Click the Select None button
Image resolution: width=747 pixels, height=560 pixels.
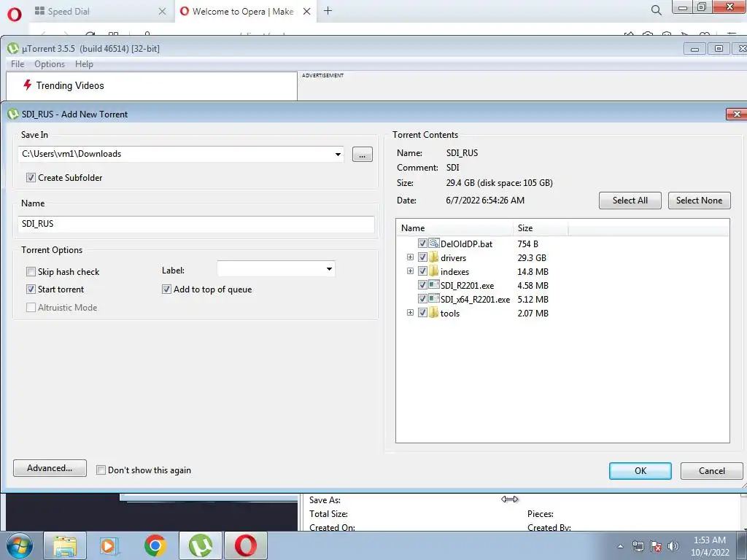[x=699, y=201]
